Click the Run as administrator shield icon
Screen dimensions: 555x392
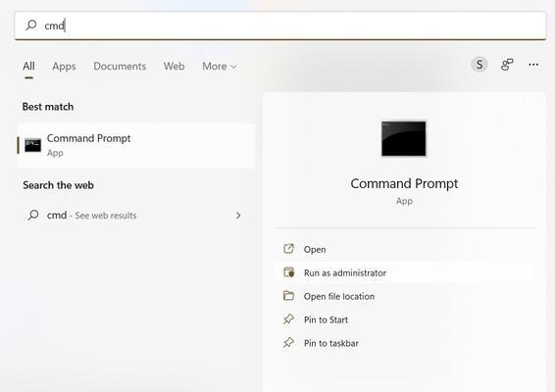pos(289,272)
